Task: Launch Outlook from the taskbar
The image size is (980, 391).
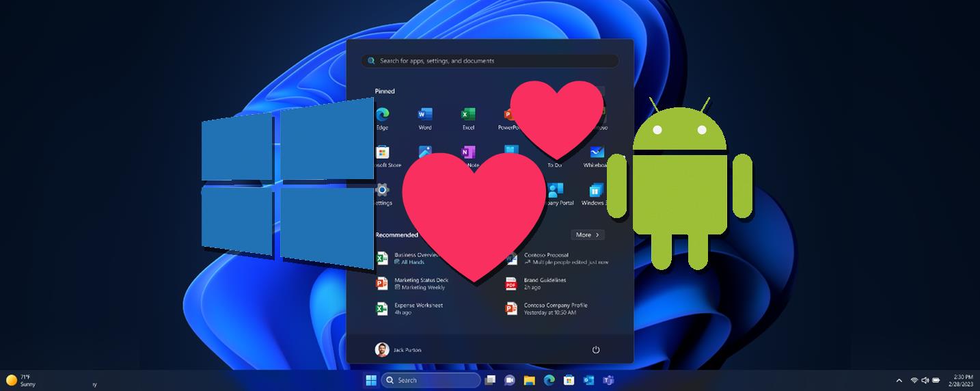Action: point(588,380)
